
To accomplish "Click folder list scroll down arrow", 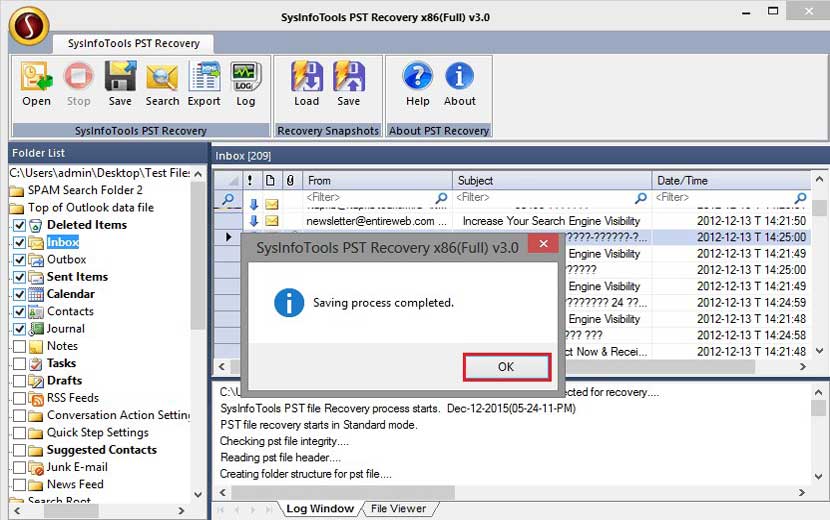I will pos(198,495).
